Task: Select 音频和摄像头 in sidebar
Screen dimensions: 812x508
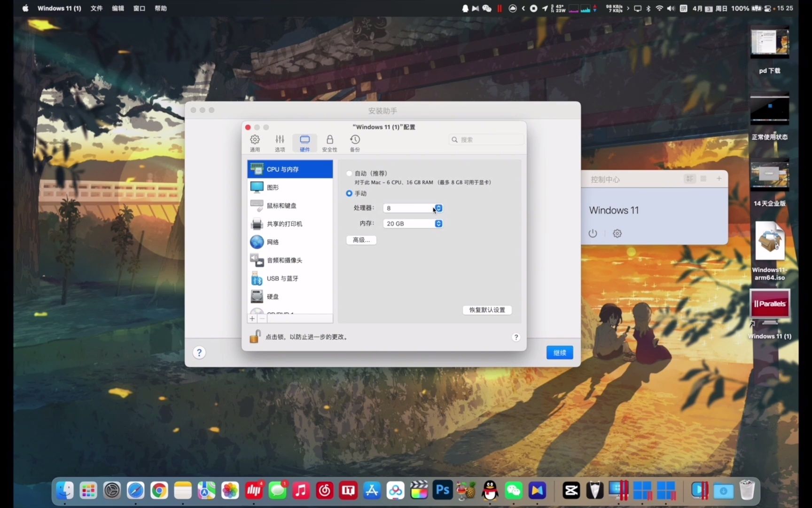Action: (283, 260)
